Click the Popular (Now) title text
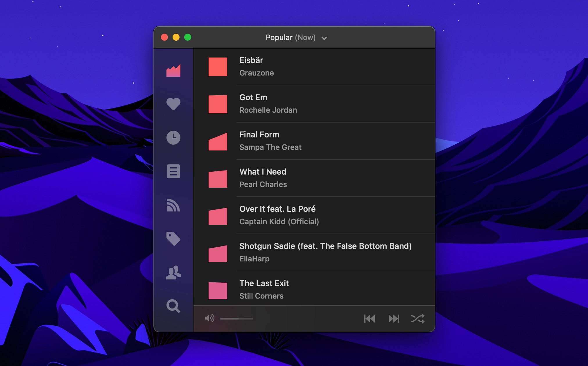Screen dimensions: 588x366 290,37
